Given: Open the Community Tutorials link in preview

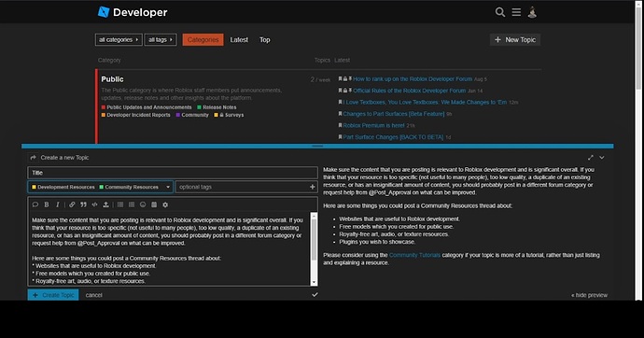Looking at the screenshot, I should [x=414, y=255].
